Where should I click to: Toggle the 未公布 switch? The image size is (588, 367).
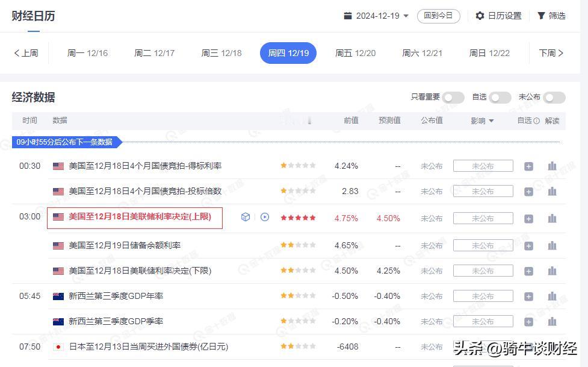pyautogui.click(x=554, y=98)
